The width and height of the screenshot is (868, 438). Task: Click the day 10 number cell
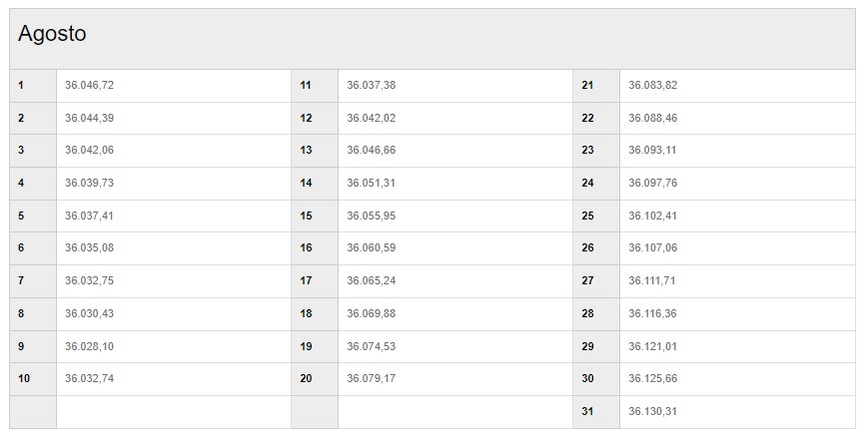(x=33, y=379)
